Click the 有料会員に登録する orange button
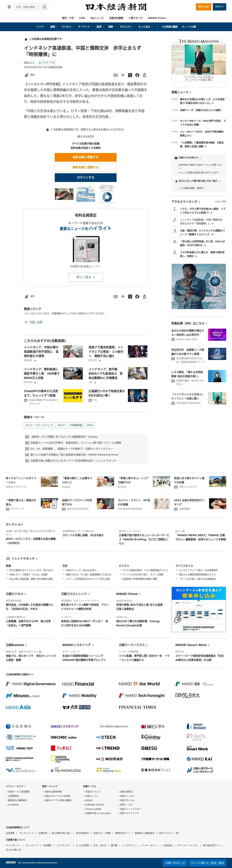The image size is (232, 868). click(x=86, y=157)
